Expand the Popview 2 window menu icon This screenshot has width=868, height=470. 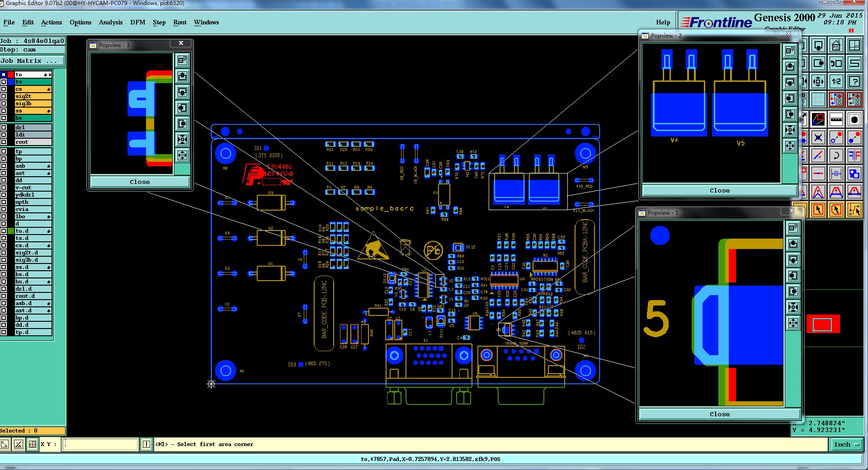(645, 36)
